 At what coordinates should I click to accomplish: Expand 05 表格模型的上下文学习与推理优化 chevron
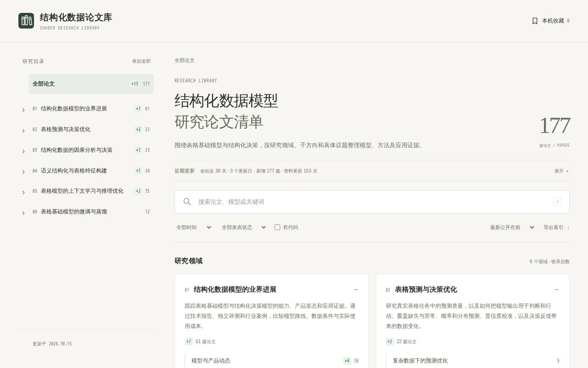tap(23, 192)
